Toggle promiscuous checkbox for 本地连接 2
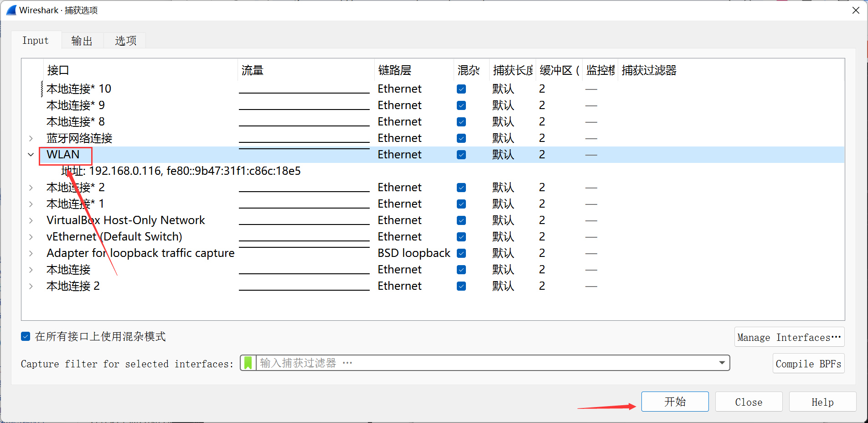This screenshot has width=868, height=423. click(461, 286)
